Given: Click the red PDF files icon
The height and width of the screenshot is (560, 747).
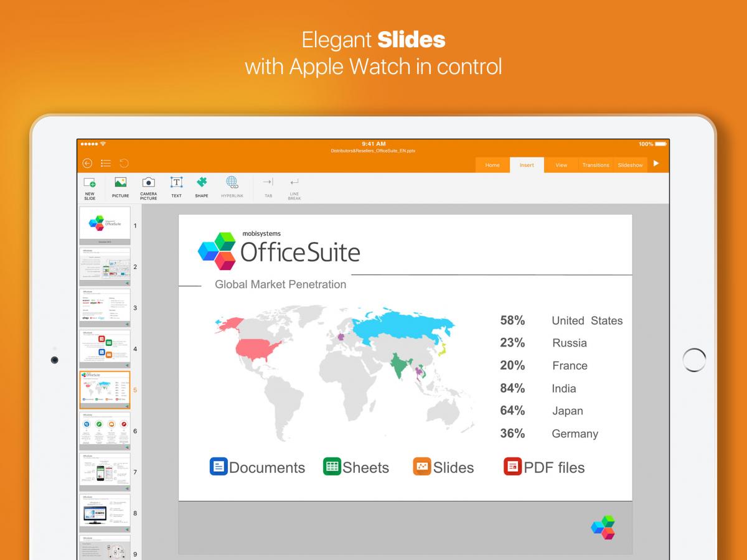Looking at the screenshot, I should [x=513, y=467].
